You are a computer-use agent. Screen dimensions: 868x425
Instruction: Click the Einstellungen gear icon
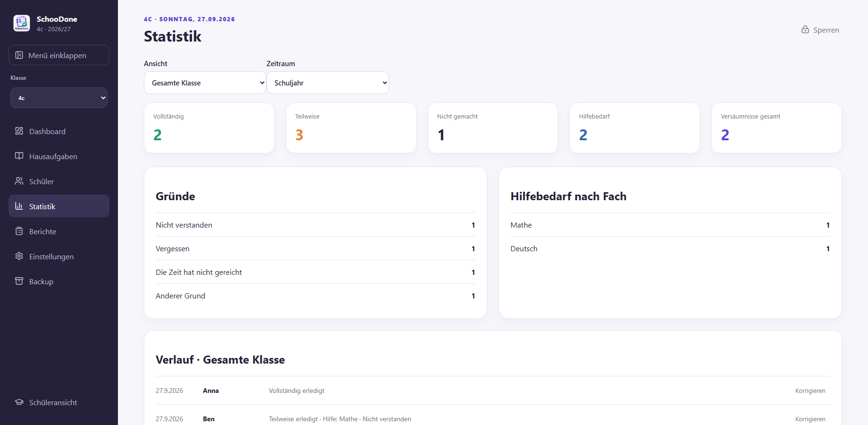pos(19,256)
